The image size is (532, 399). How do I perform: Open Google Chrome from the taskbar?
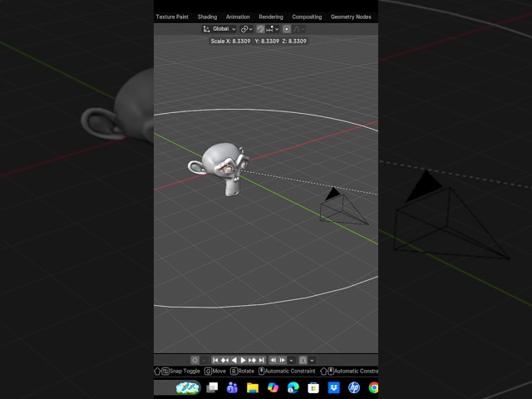point(373,387)
